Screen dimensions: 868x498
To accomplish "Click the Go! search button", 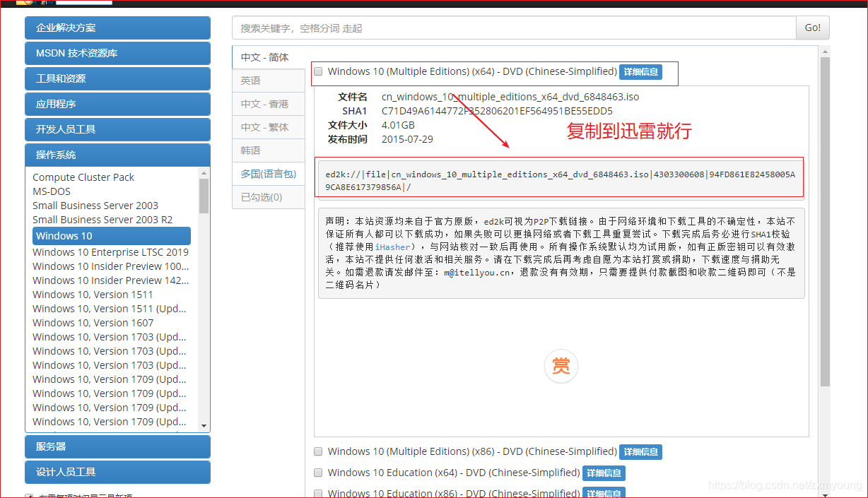I will pyautogui.click(x=813, y=28).
